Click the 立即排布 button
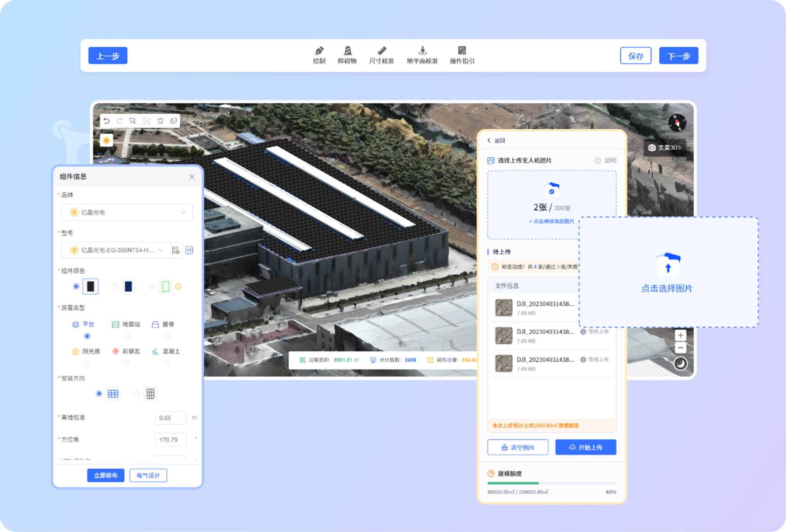This screenshot has width=786, height=532. [106, 475]
